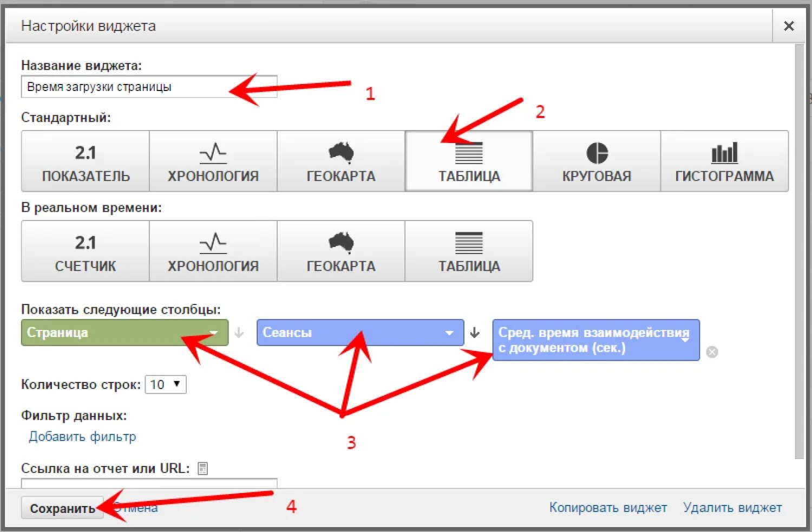Click the sort arrow next to Сеансы
812x532 pixels.
(475, 333)
